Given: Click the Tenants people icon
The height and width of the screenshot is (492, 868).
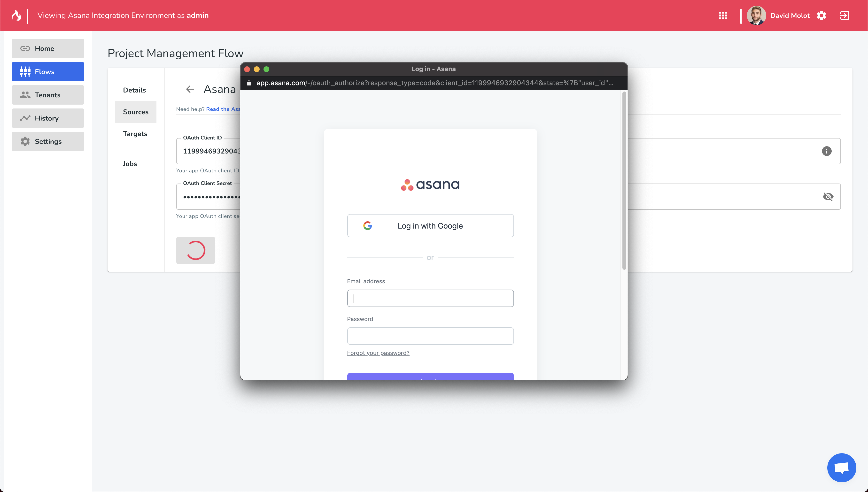Looking at the screenshot, I should point(25,95).
